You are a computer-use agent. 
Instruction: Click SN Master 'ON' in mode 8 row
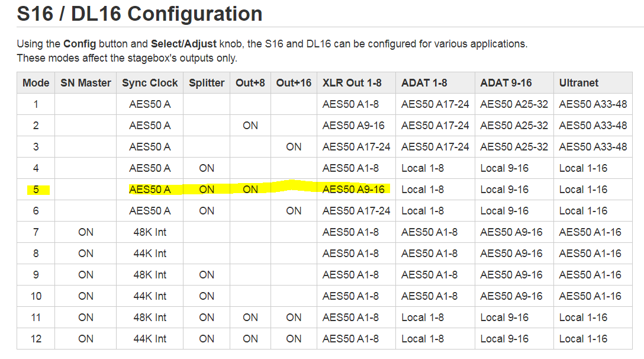pyautogui.click(x=85, y=254)
